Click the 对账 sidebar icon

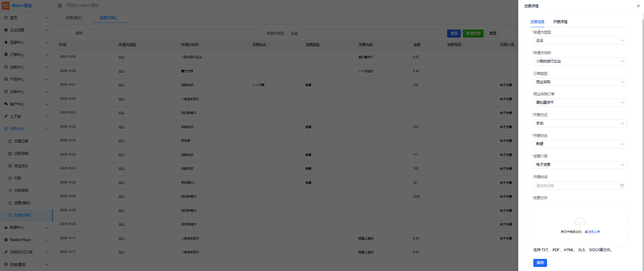point(10,178)
